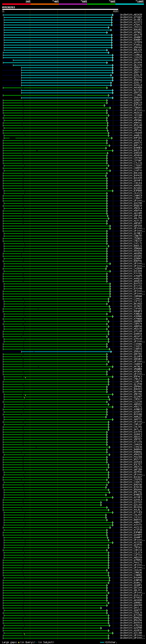This screenshot has height=644, width=146.
Task: Open hit UniRef100_Q0JBE3
Action: [131, 20]
